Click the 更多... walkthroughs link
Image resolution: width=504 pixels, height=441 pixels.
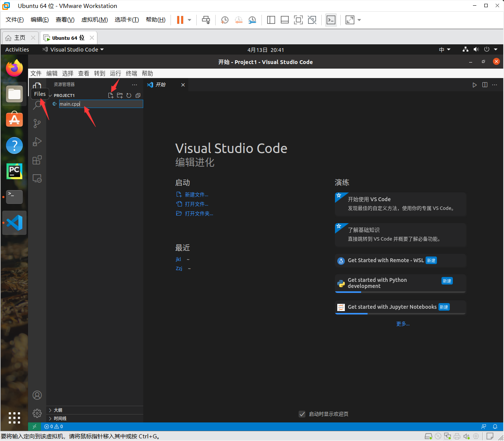coord(403,324)
